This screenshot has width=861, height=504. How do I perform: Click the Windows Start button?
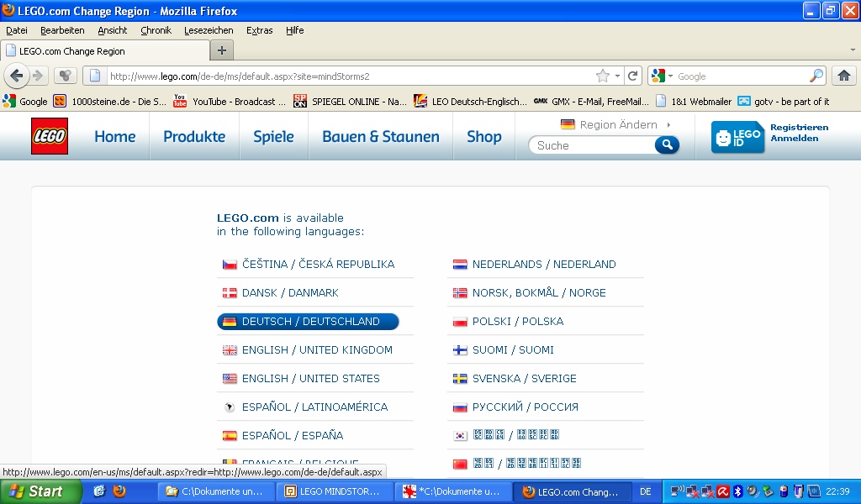[40, 491]
